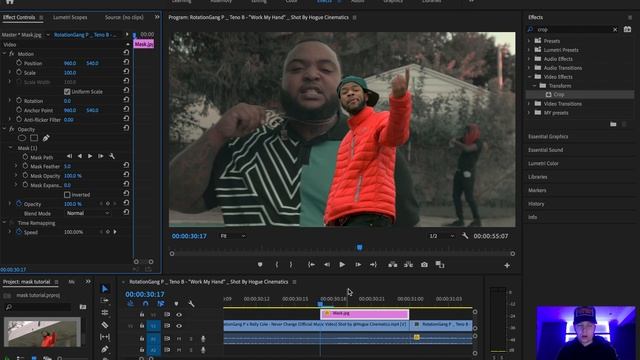Open the Project: mask tutorial tab
640x360 pixels.
(27, 282)
